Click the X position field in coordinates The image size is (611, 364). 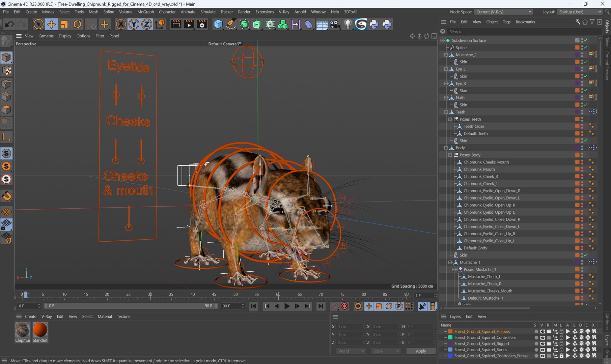click(x=350, y=327)
